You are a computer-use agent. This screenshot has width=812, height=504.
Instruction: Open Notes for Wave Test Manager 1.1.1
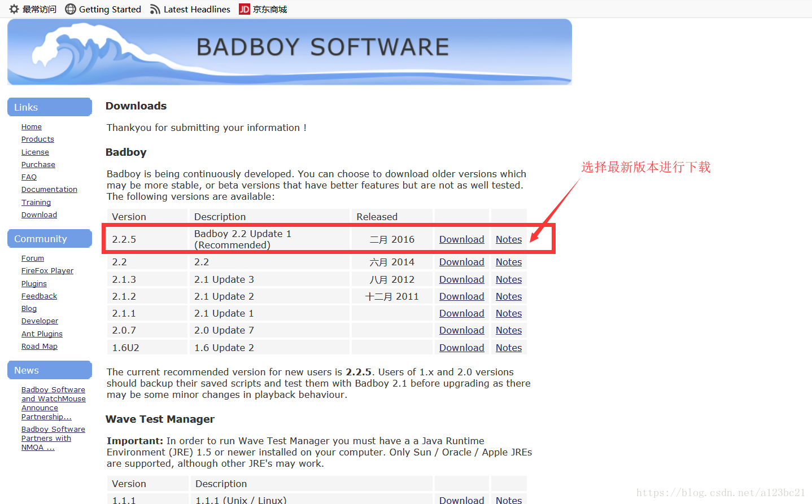tap(509, 499)
